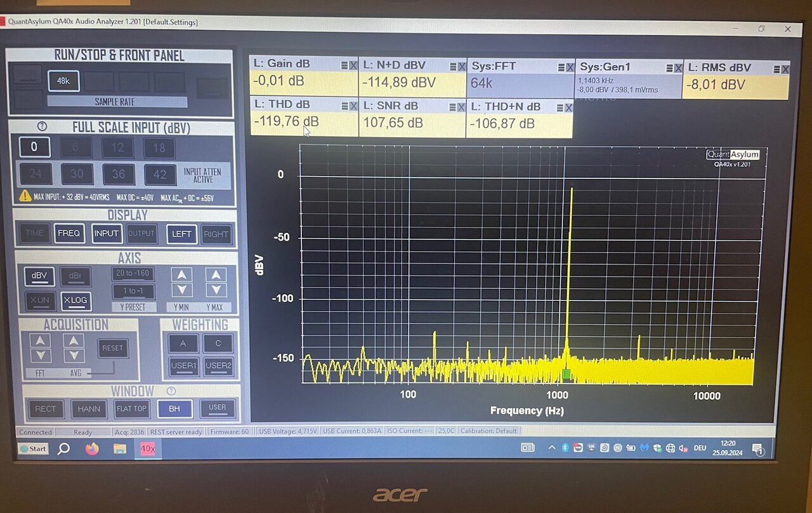This screenshot has height=513, width=812.
Task: Switch display to FREQ domain
Action: (69, 233)
